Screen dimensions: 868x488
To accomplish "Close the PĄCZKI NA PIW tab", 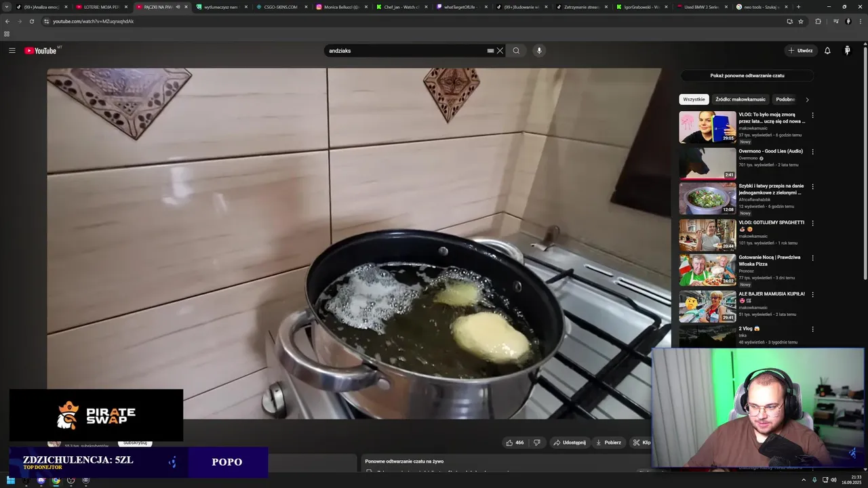I will (x=186, y=7).
